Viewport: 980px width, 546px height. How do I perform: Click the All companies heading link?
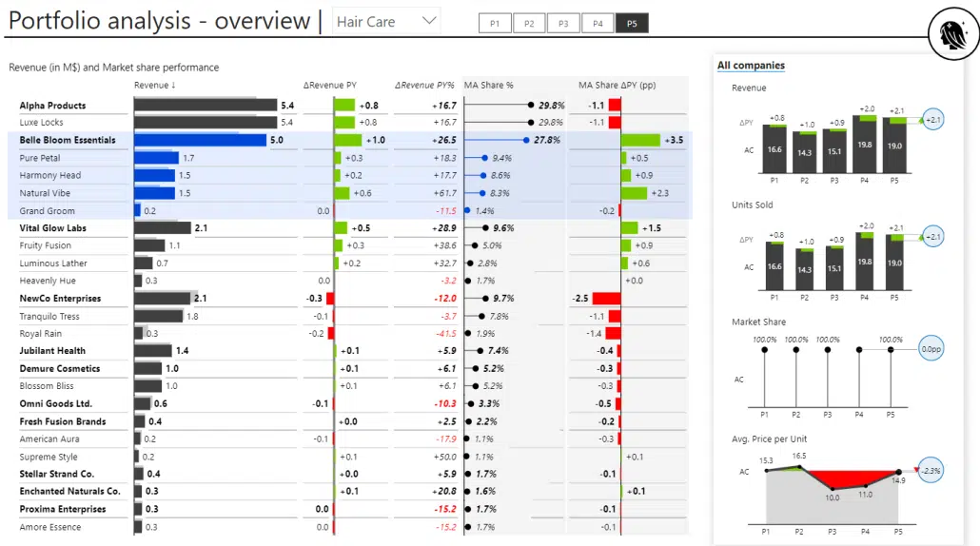click(x=751, y=66)
